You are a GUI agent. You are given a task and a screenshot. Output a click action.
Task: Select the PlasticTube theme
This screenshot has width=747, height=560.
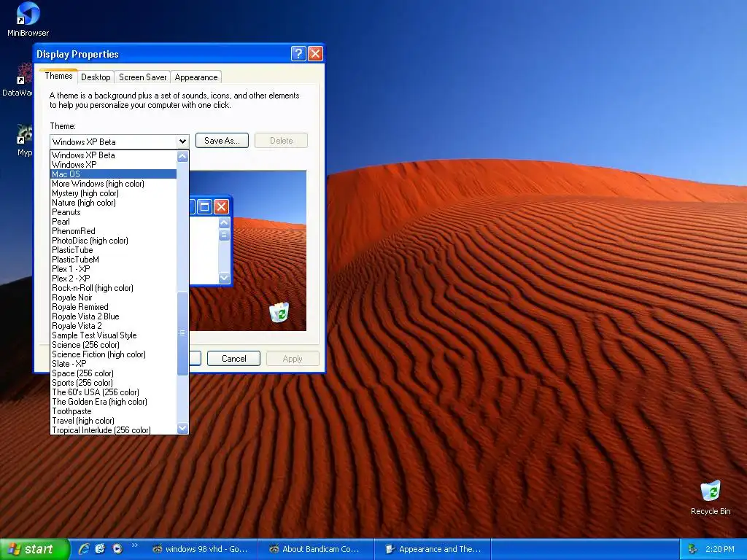click(x=113, y=250)
